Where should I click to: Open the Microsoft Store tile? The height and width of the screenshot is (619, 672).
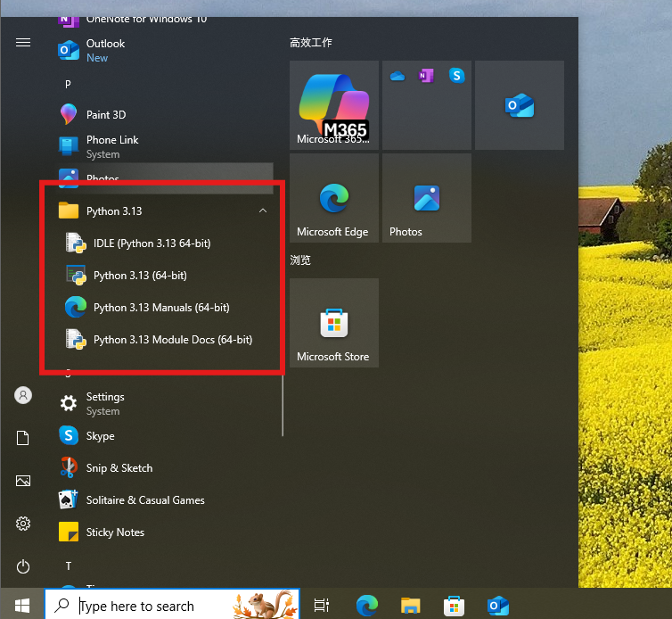(333, 323)
